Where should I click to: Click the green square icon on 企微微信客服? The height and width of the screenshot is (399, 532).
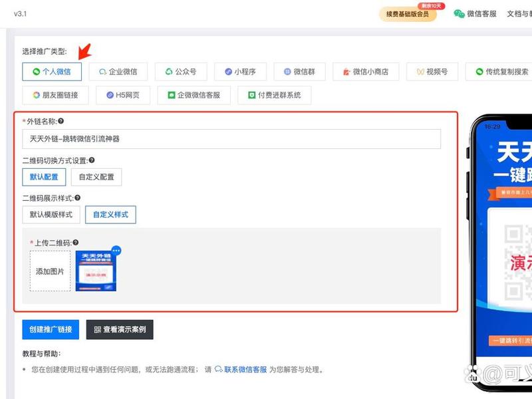[x=172, y=95]
